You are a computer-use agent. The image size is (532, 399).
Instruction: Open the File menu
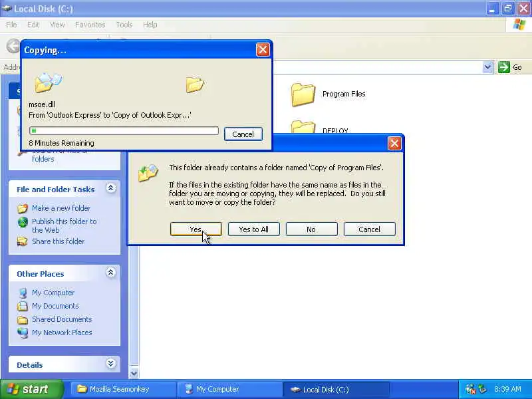[x=11, y=25]
